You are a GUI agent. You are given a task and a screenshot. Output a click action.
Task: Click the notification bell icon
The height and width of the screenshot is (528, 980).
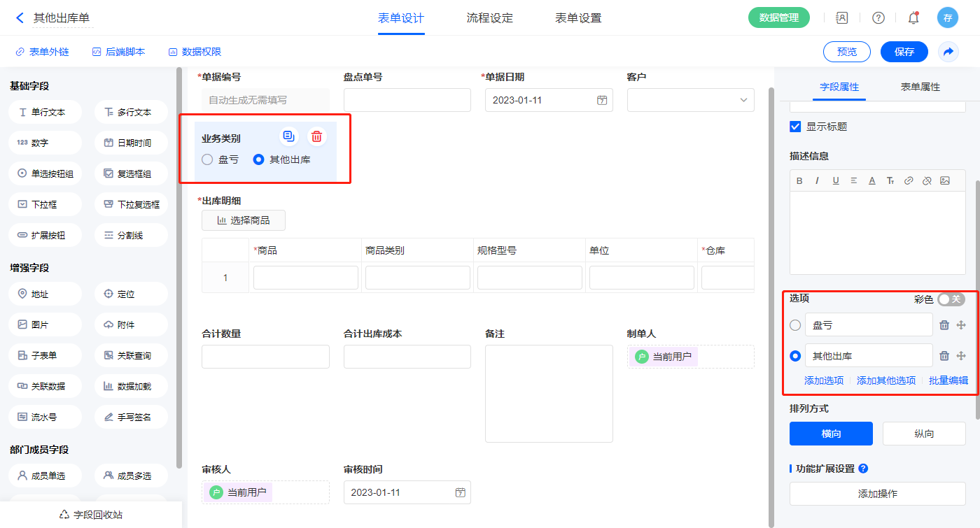913,18
